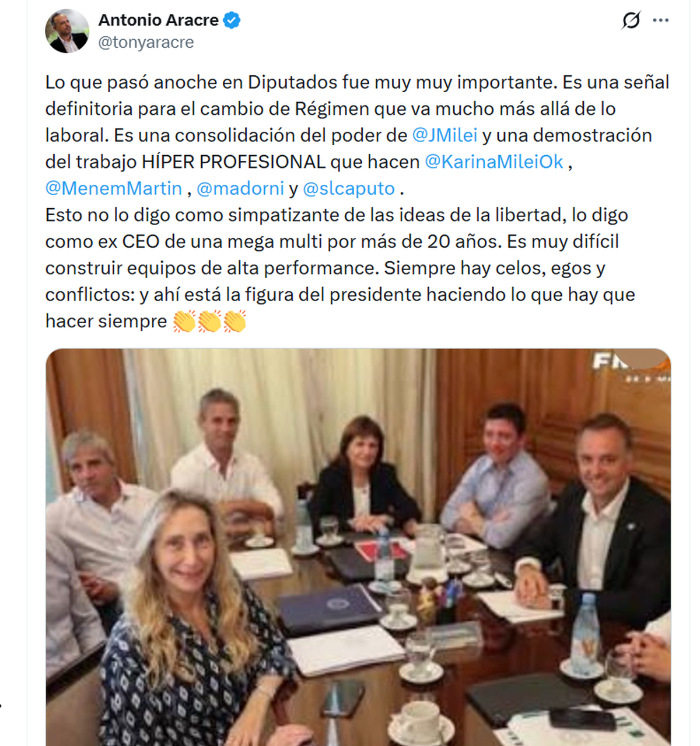Click the blue verified badge
This screenshot has width=700, height=746.
tap(232, 20)
